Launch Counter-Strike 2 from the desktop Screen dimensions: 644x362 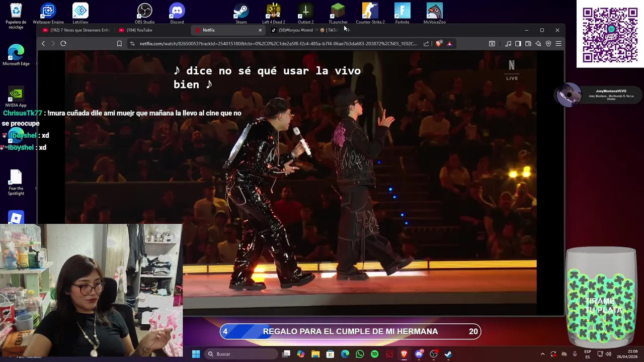370,14
